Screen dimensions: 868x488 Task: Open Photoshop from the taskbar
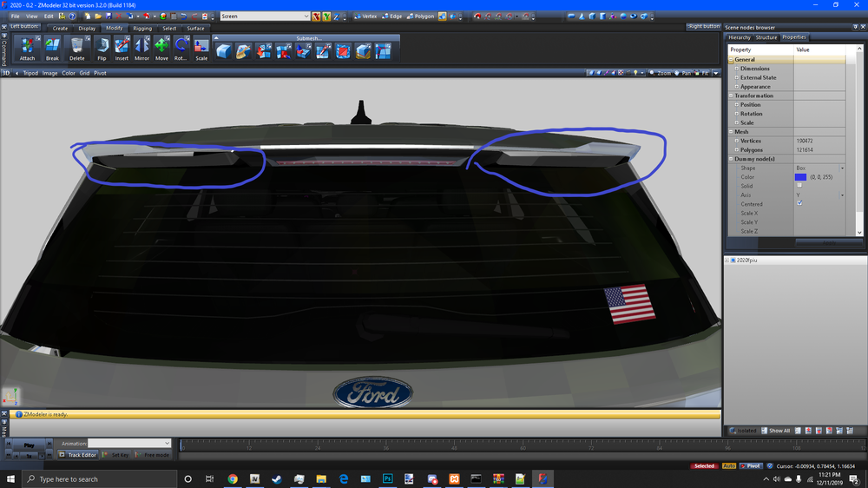(x=387, y=479)
